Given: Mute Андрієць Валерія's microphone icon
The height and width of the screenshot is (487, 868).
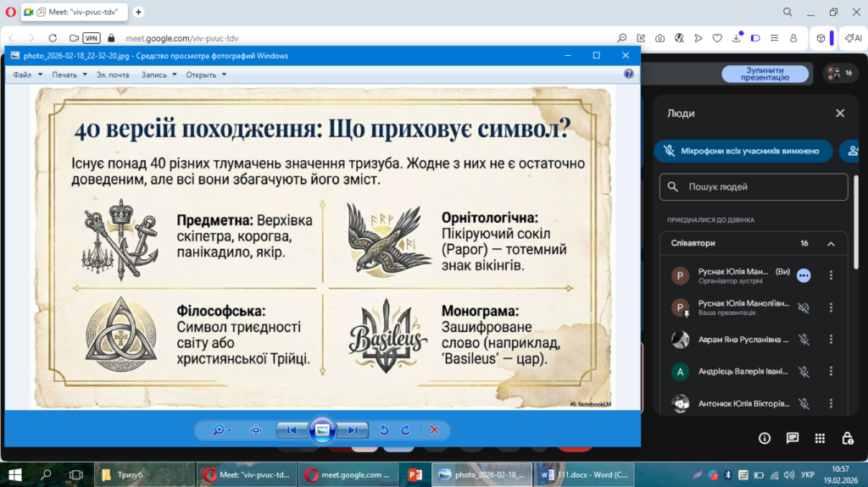Looking at the screenshot, I should (x=804, y=372).
